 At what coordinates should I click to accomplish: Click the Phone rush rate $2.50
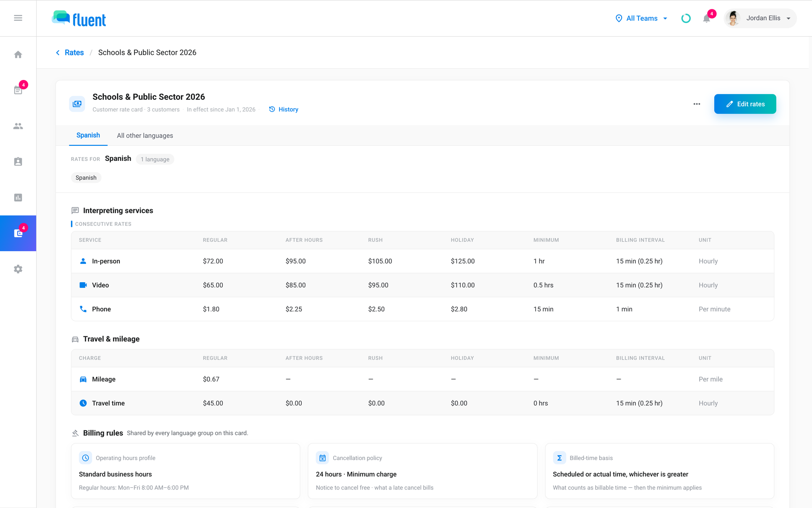[x=376, y=309]
